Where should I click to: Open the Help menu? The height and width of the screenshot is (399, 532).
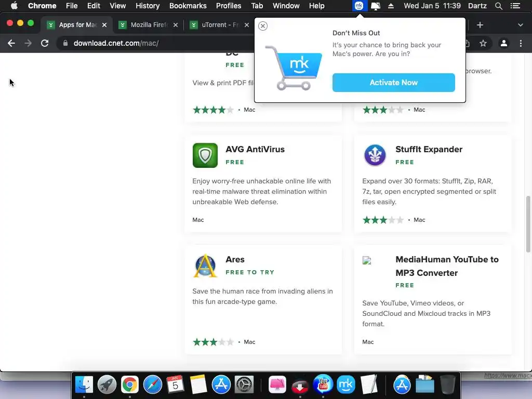[x=316, y=6]
